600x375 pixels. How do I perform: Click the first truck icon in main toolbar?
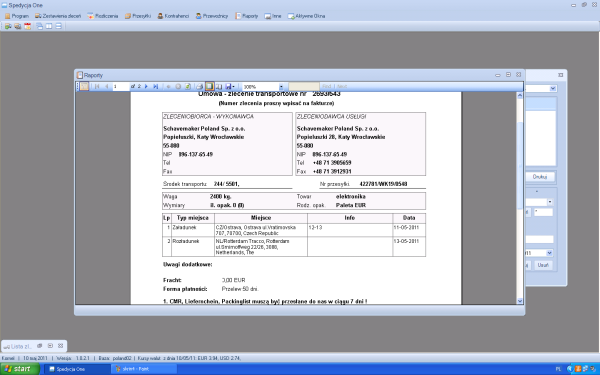8,26
